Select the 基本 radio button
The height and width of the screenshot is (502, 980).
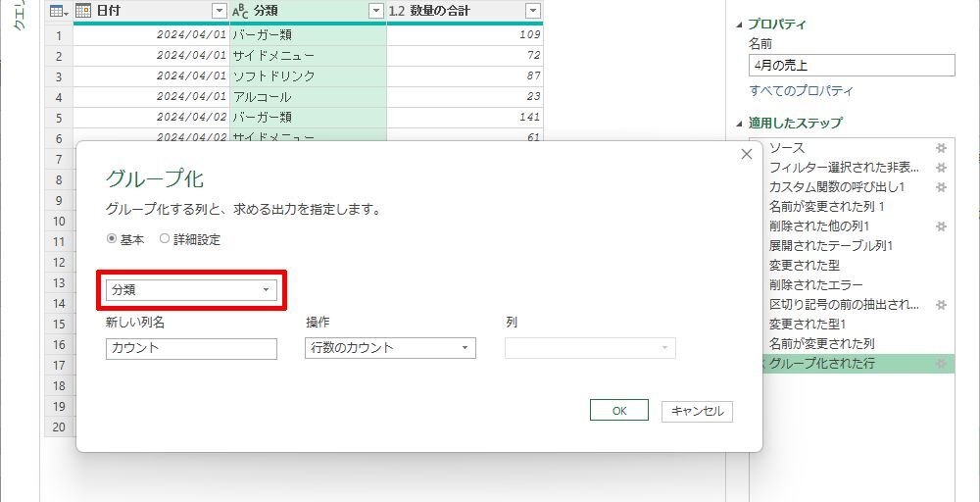pos(112,239)
